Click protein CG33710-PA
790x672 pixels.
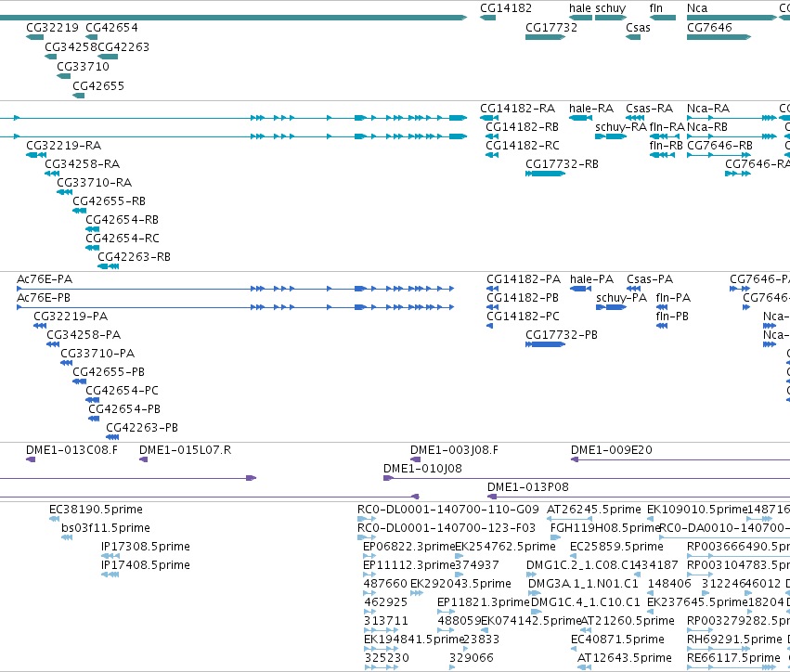click(x=97, y=354)
